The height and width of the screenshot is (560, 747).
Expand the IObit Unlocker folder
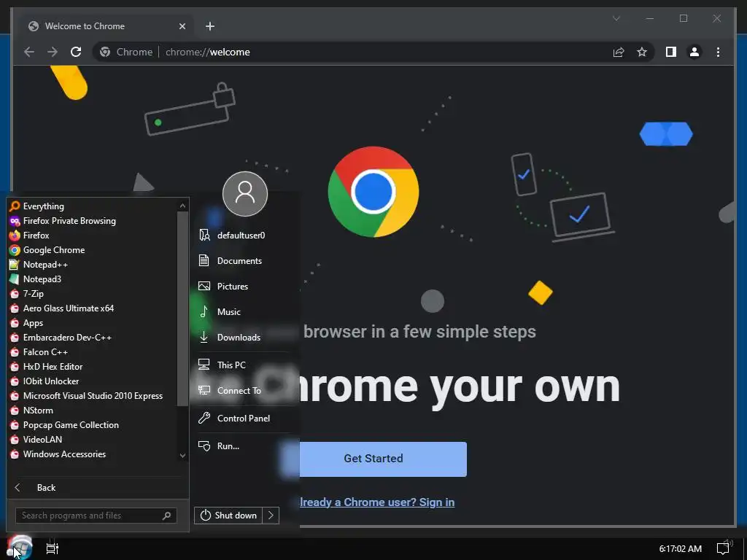tap(93, 381)
